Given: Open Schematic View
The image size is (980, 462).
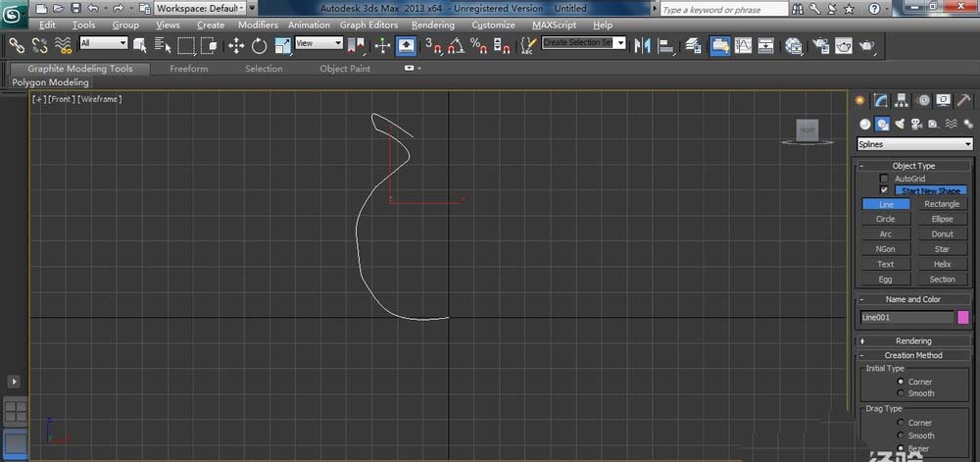Looking at the screenshot, I should point(765,45).
